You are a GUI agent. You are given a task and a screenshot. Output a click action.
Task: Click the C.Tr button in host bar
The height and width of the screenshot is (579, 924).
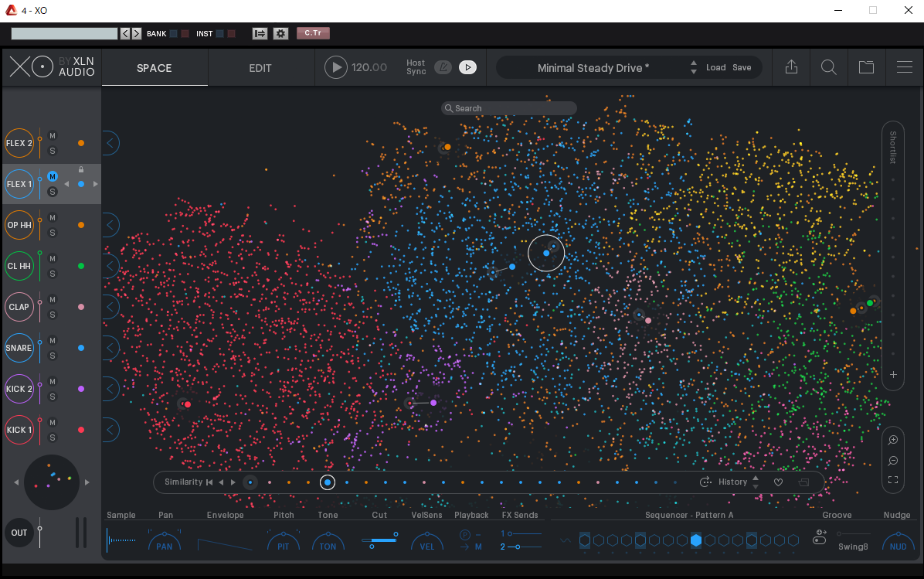coord(313,33)
